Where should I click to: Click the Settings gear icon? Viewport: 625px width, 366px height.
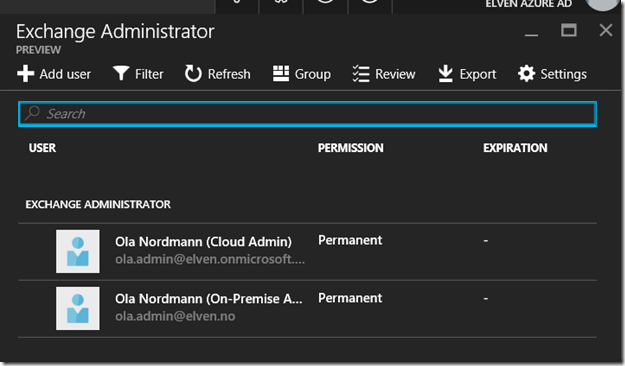[526, 74]
